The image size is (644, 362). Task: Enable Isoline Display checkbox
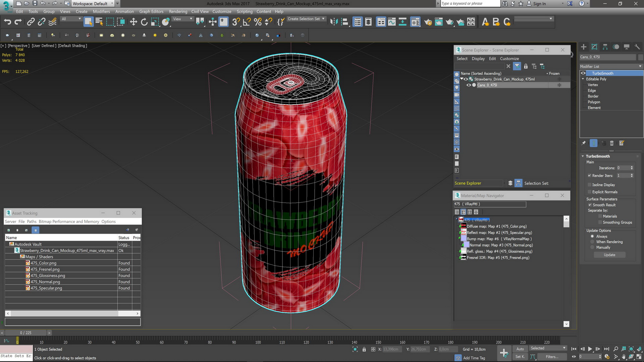(589, 185)
